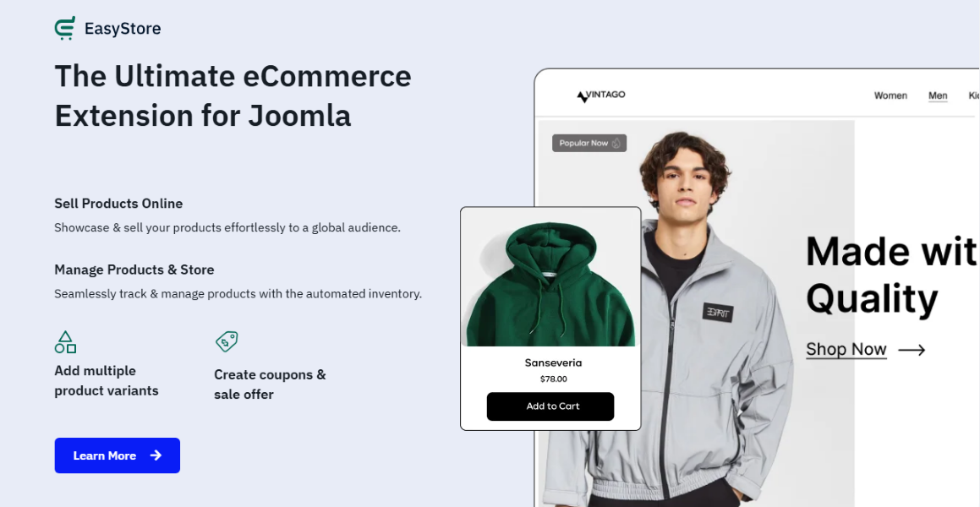Image resolution: width=980 pixels, height=507 pixels.
Task: Click the Sanseveria product name
Action: pos(553,363)
